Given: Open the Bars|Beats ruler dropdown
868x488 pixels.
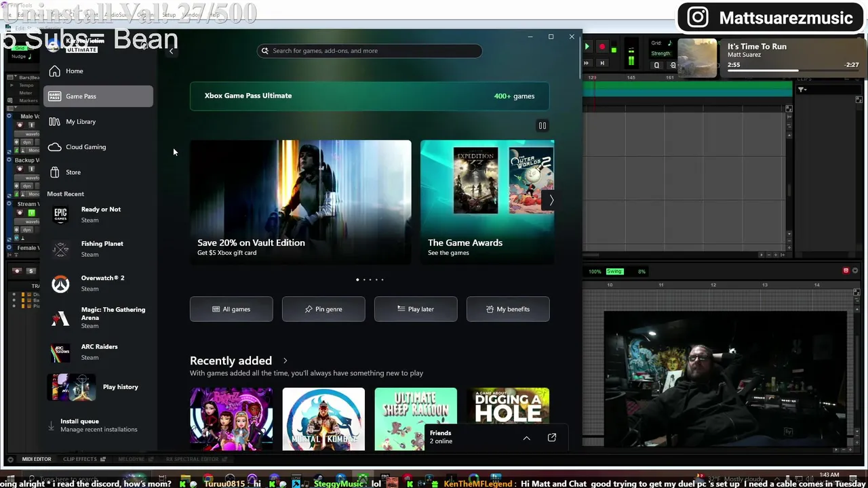Looking at the screenshot, I should pos(14,78).
